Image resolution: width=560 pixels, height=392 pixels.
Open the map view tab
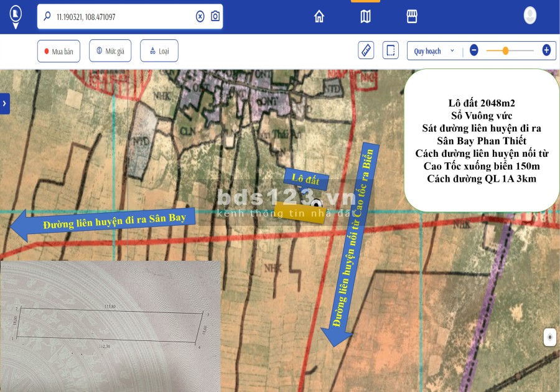pyautogui.click(x=365, y=16)
